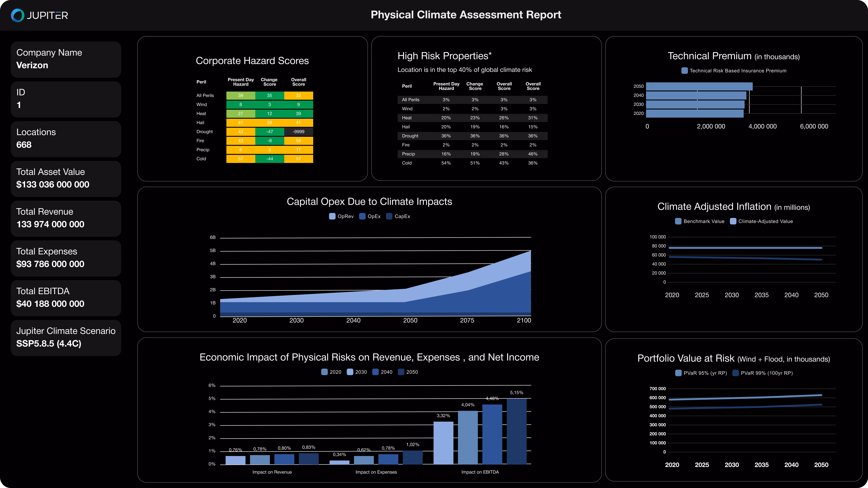Click the Jupiter logo icon

18,15
